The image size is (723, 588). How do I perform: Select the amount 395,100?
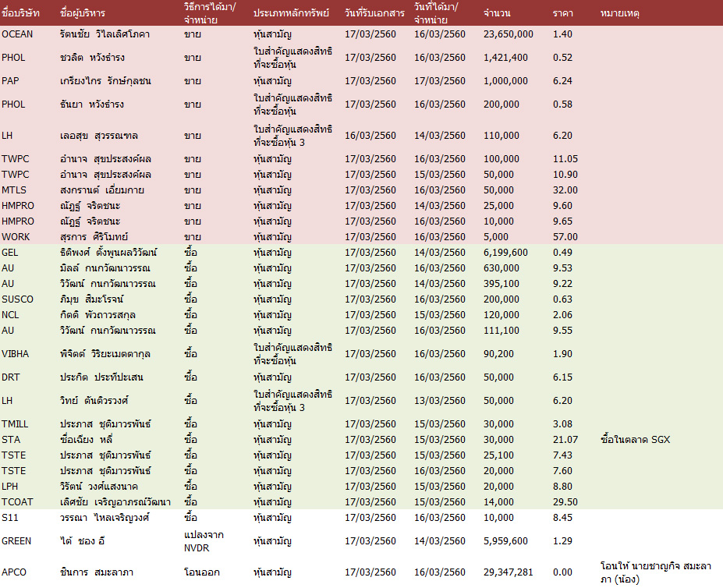pyautogui.click(x=501, y=284)
